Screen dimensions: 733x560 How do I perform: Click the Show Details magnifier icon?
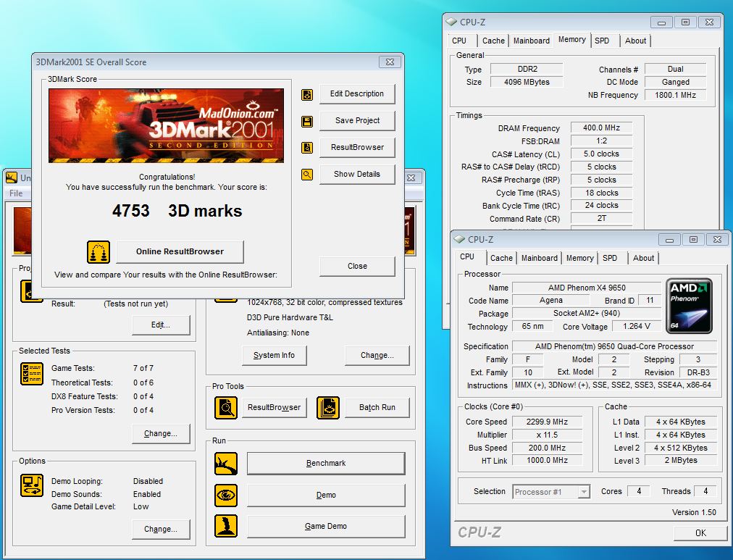click(x=307, y=175)
